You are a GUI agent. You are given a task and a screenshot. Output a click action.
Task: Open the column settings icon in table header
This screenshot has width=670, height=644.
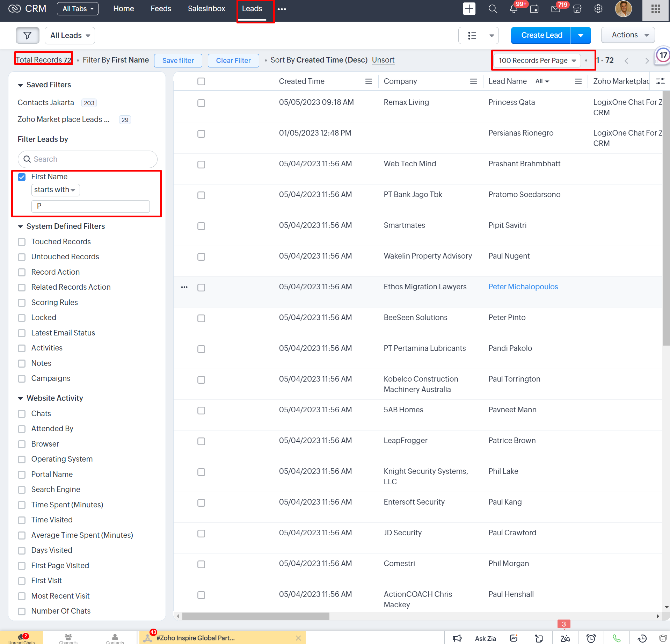tap(660, 81)
